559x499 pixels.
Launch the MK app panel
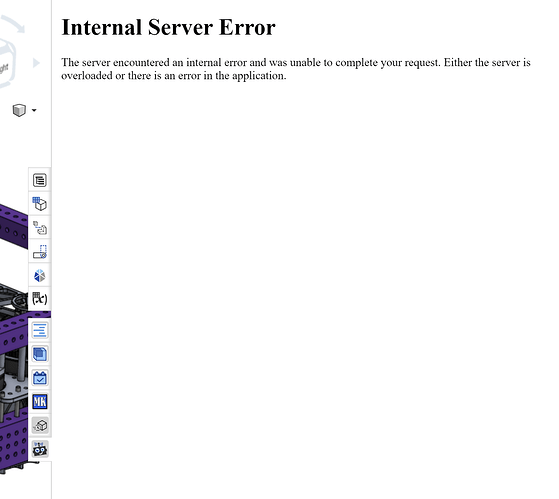pyautogui.click(x=40, y=402)
